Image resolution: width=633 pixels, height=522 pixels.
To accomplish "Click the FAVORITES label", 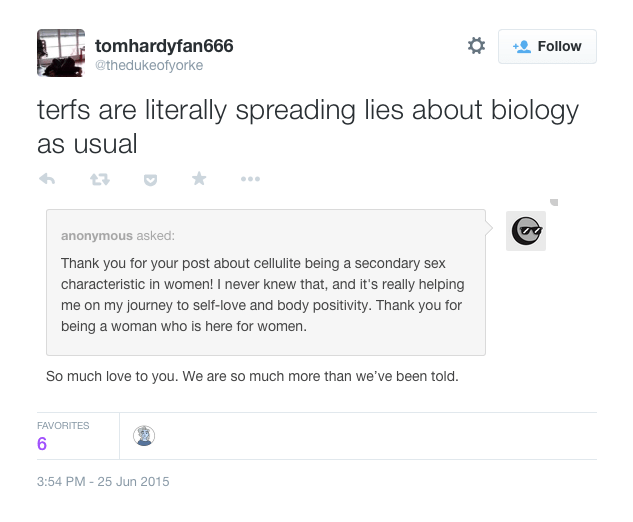I will point(63,425).
